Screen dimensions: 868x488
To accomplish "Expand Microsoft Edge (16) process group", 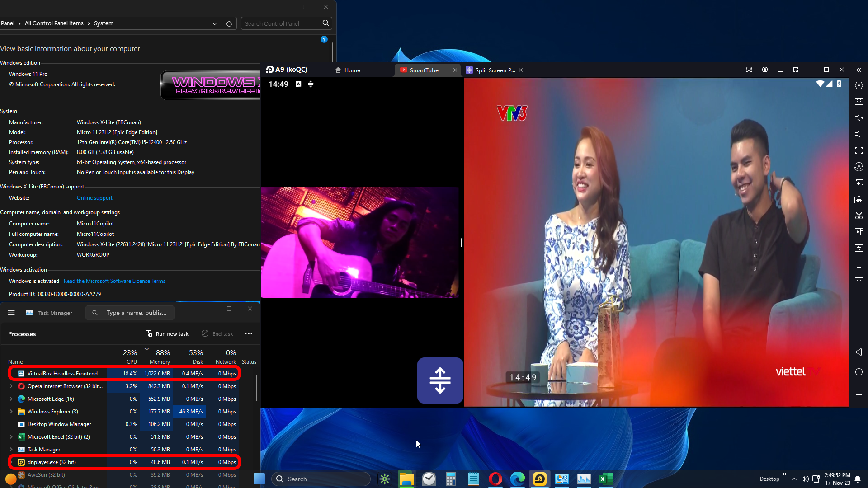I will click(x=11, y=399).
